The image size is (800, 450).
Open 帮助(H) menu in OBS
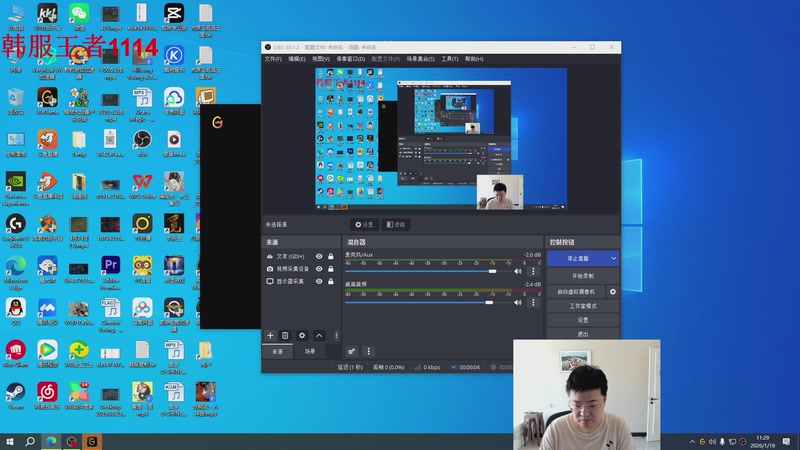point(474,59)
